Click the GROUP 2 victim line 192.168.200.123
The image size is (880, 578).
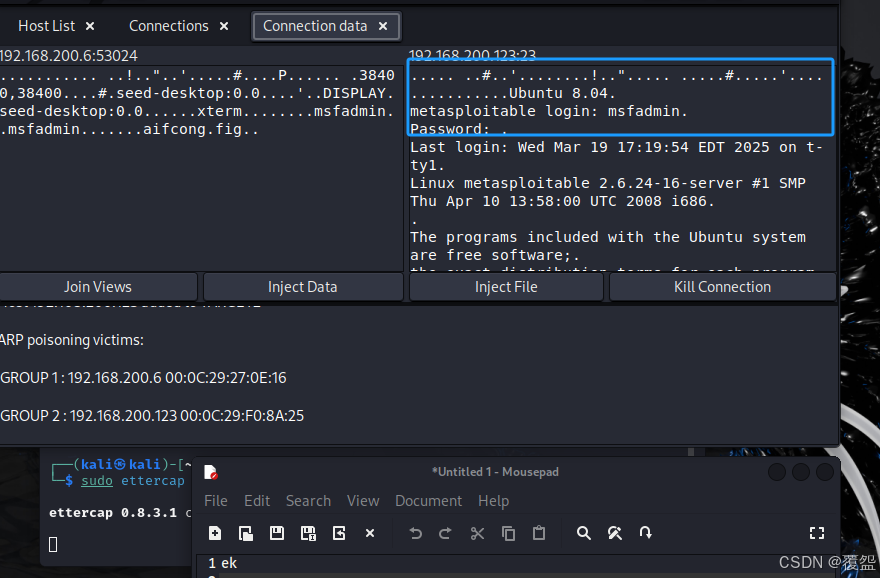click(x=152, y=416)
